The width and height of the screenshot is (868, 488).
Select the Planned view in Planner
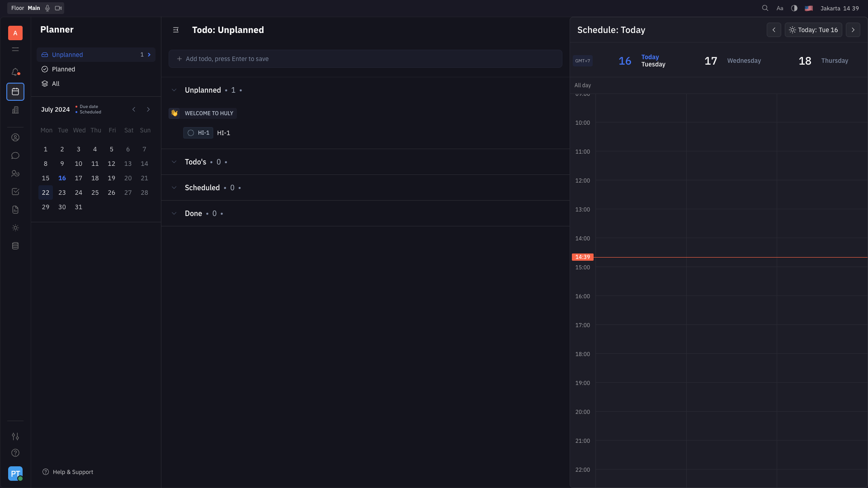point(63,69)
